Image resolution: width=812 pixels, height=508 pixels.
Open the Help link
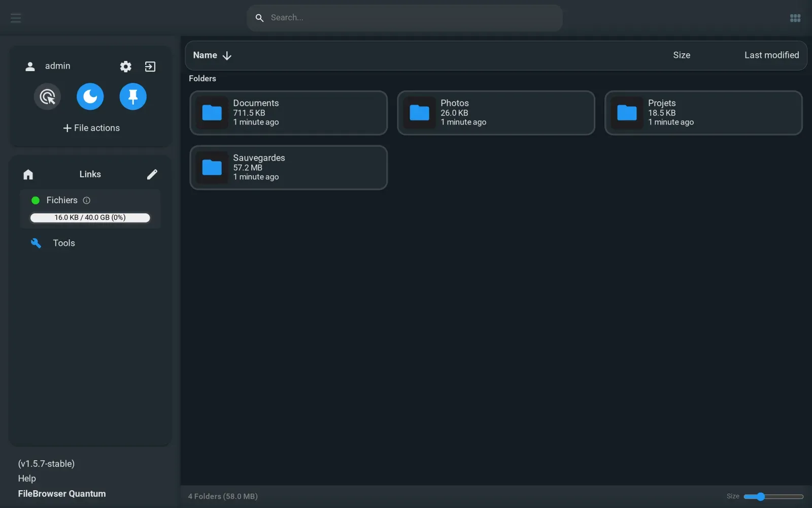tap(27, 479)
